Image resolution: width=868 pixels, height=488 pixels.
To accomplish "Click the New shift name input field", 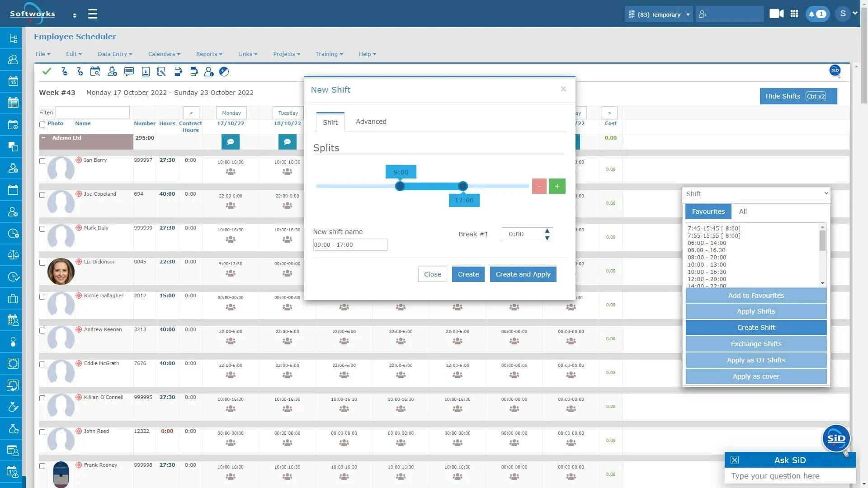I will click(x=350, y=245).
